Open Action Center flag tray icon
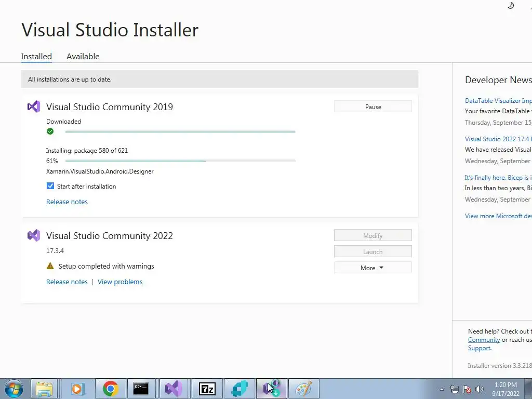Image resolution: width=532 pixels, height=399 pixels. tap(467, 389)
